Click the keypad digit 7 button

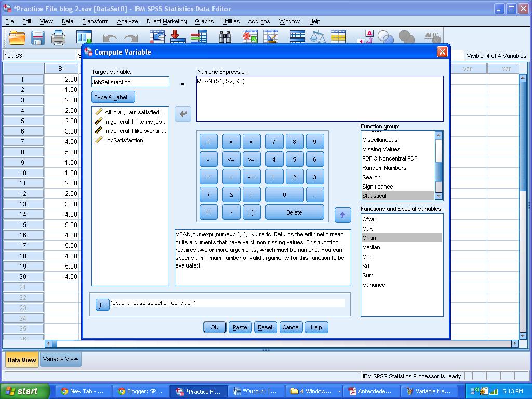(x=274, y=142)
